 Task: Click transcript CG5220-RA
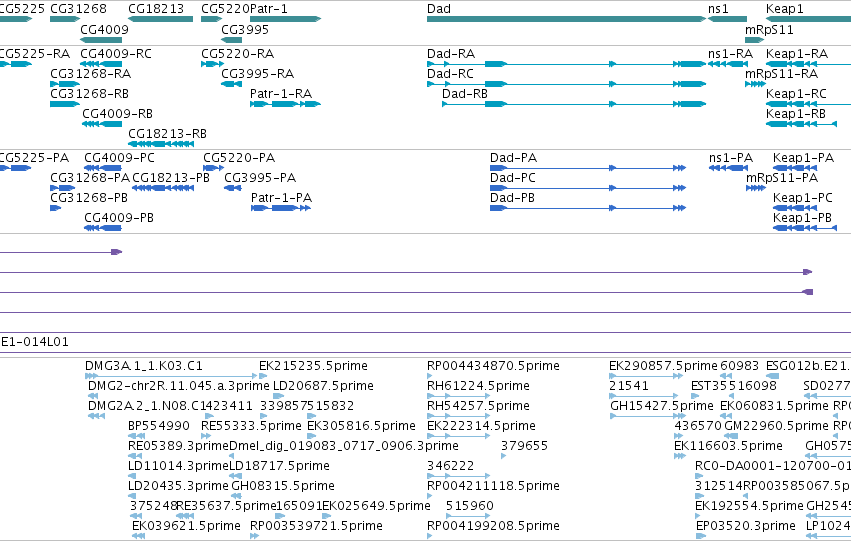(212, 64)
